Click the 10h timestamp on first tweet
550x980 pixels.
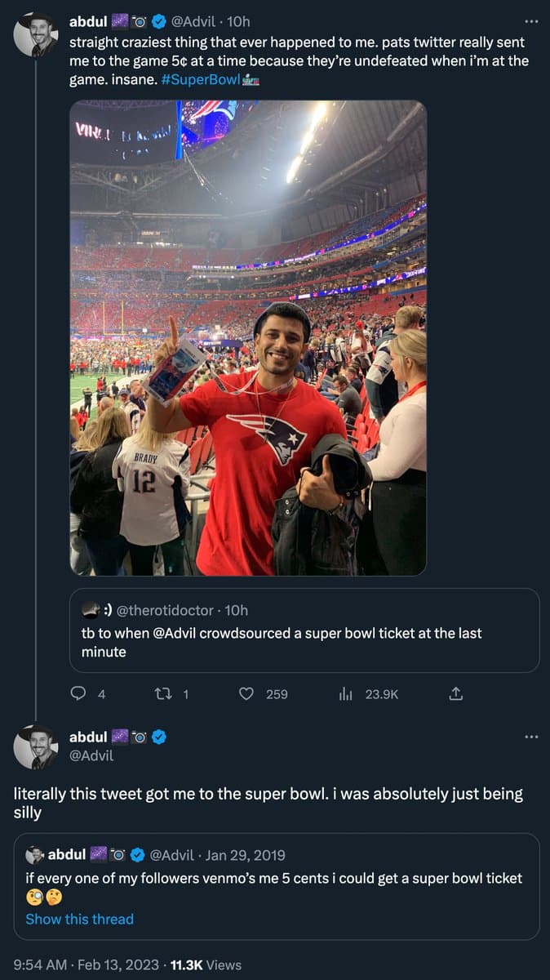(x=239, y=21)
